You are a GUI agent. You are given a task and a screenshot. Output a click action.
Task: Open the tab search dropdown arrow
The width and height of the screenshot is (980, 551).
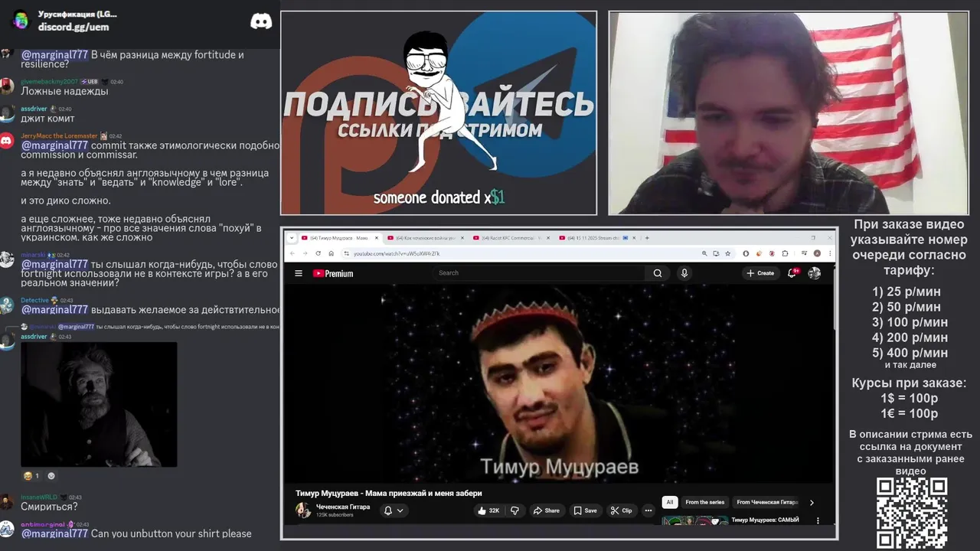(292, 238)
